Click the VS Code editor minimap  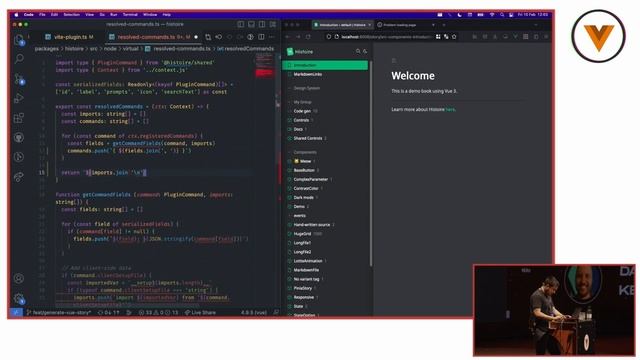[264, 65]
